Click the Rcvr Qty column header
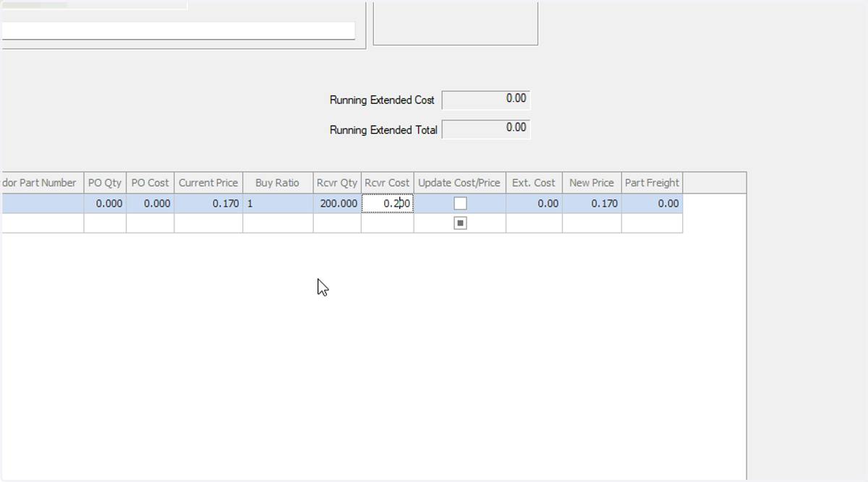The image size is (868, 482). coord(337,183)
